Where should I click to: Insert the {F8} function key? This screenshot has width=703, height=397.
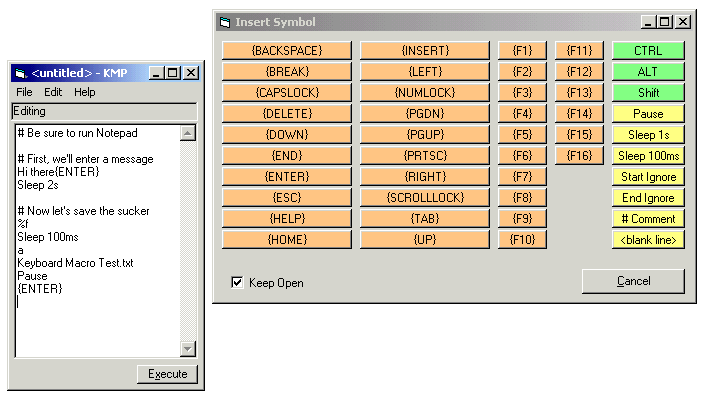pos(522,198)
